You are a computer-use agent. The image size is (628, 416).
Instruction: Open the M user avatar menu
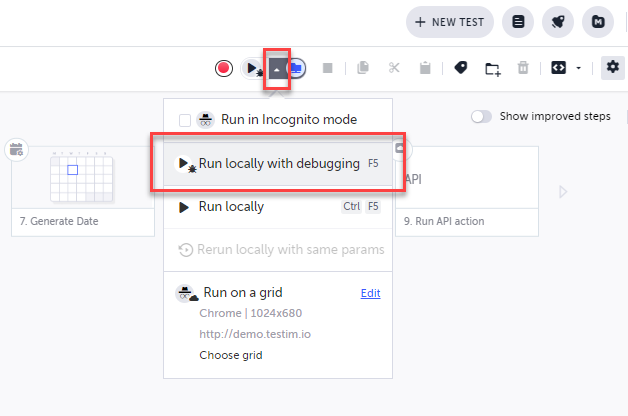click(598, 22)
